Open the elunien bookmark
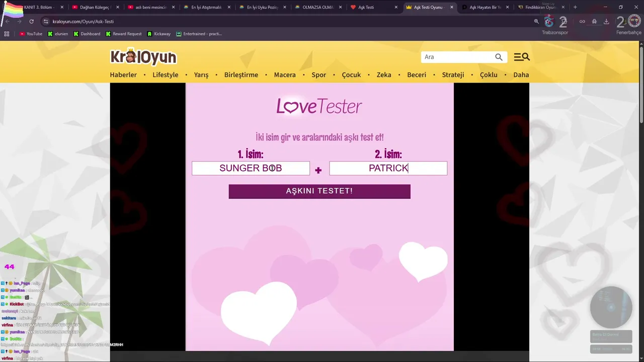 tap(57, 34)
